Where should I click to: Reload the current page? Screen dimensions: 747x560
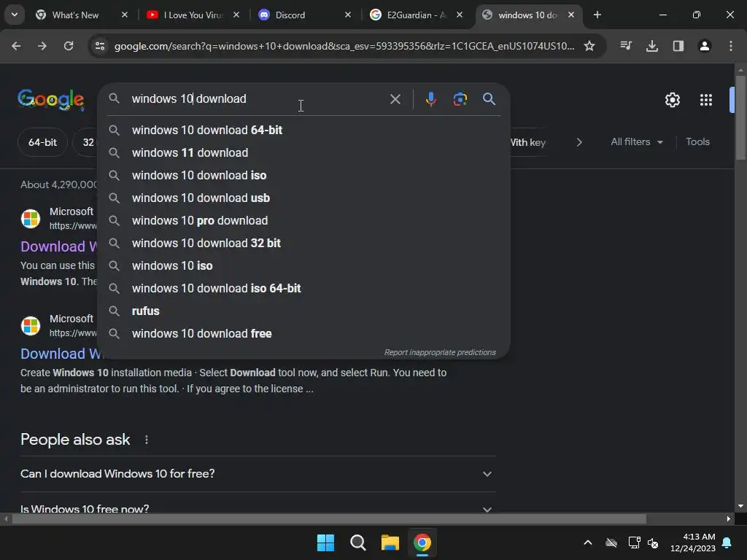click(x=69, y=46)
